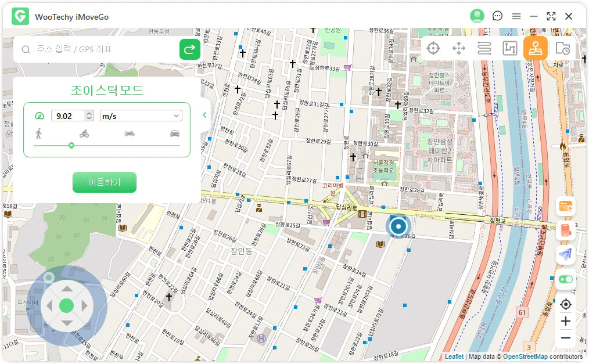Choose the two-spot route mode icon
The image size is (589, 364).
coord(484,49)
